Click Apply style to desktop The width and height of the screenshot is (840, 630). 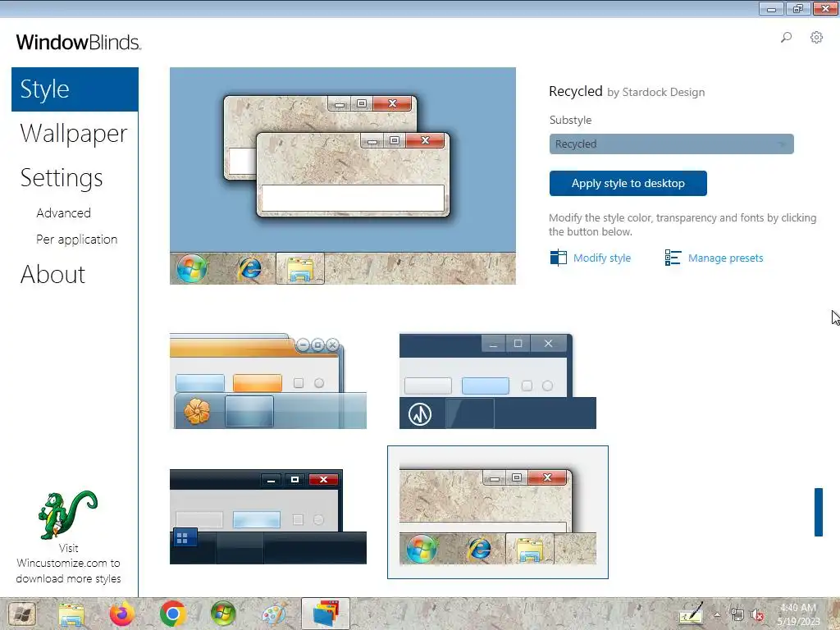[628, 183]
